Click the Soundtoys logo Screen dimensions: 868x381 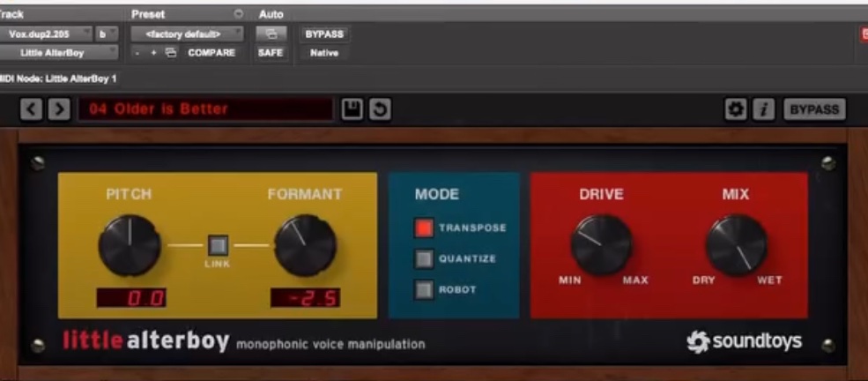745,341
